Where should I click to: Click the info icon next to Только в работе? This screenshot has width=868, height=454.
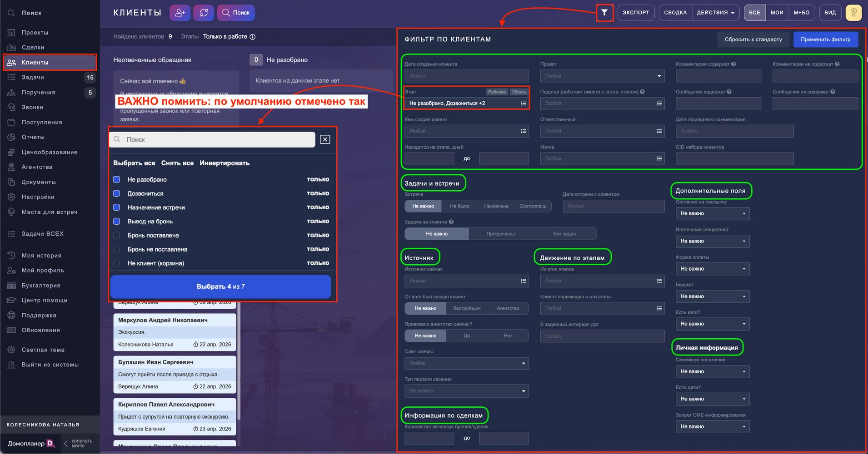(253, 37)
